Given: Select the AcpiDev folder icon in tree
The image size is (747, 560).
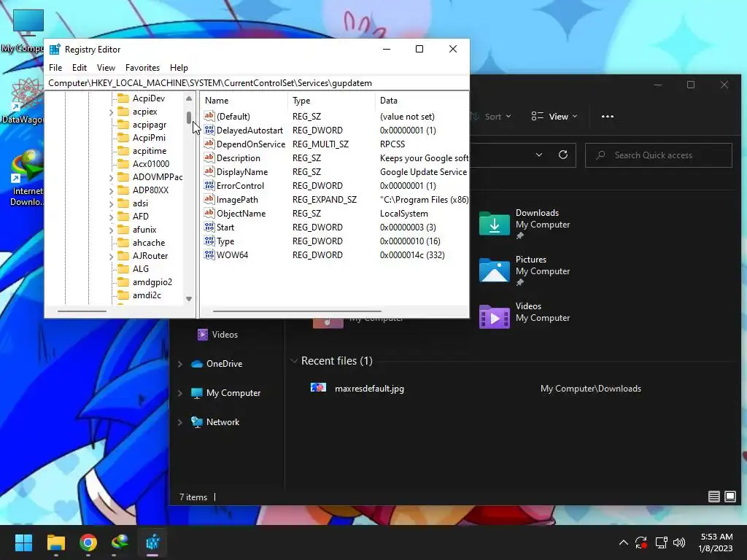Looking at the screenshot, I should click(x=123, y=98).
